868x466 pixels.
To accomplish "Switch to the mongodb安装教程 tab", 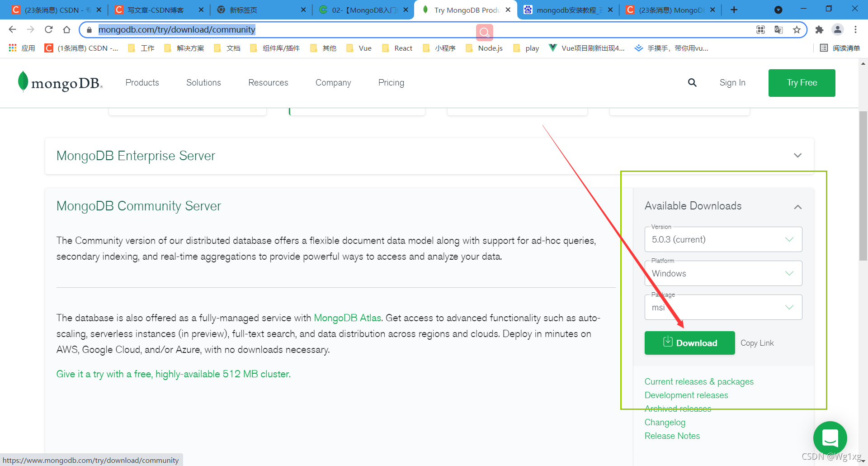I will coord(567,10).
